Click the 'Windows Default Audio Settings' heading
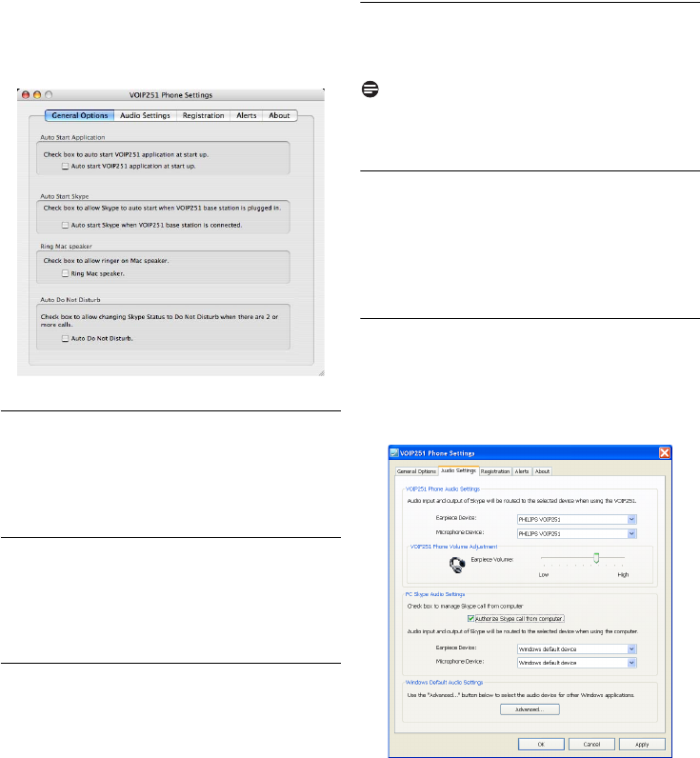This screenshot has height=758, width=700. point(444,683)
